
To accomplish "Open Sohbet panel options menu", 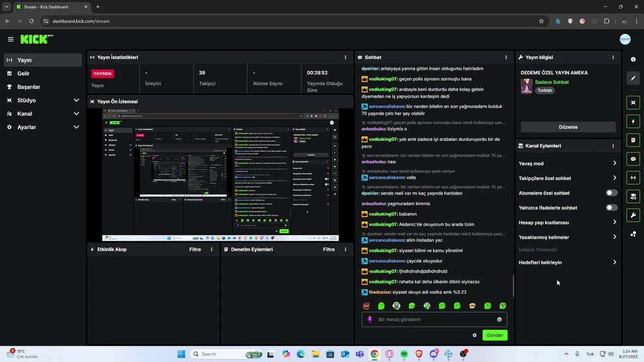I will click(506, 57).
